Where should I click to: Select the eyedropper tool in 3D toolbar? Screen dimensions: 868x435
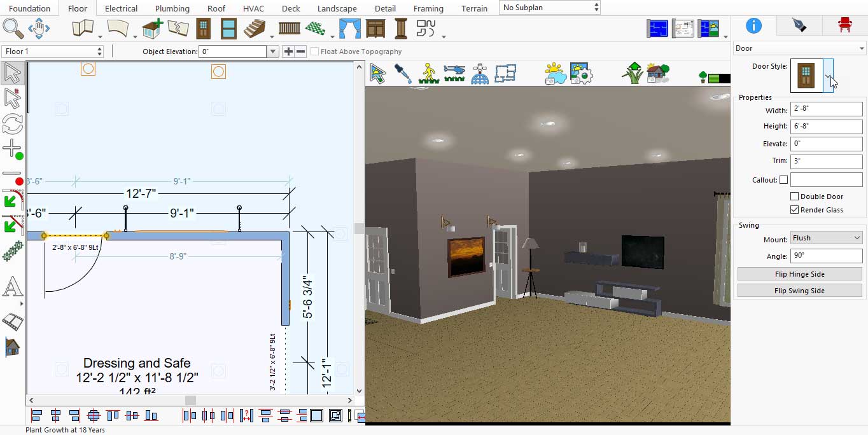[403, 73]
